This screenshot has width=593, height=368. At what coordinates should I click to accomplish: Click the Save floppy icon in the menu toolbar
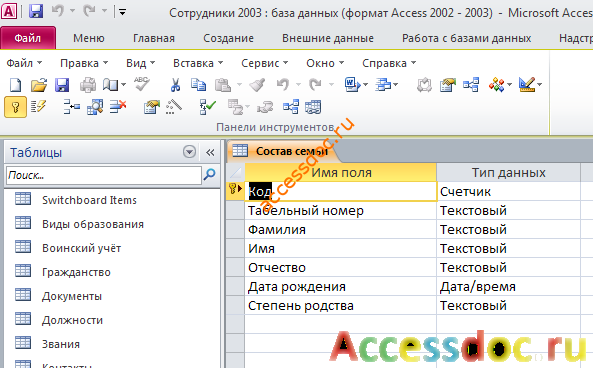(62, 85)
